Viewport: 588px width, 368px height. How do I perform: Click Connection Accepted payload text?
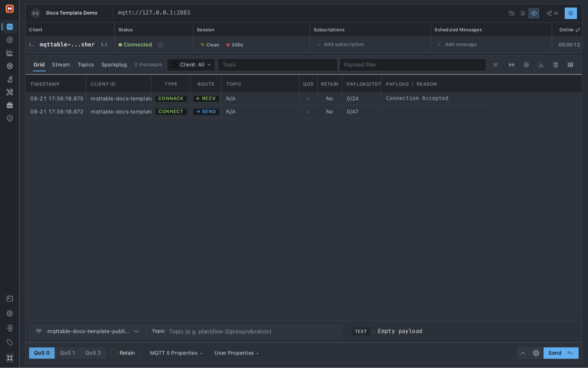pyautogui.click(x=417, y=99)
